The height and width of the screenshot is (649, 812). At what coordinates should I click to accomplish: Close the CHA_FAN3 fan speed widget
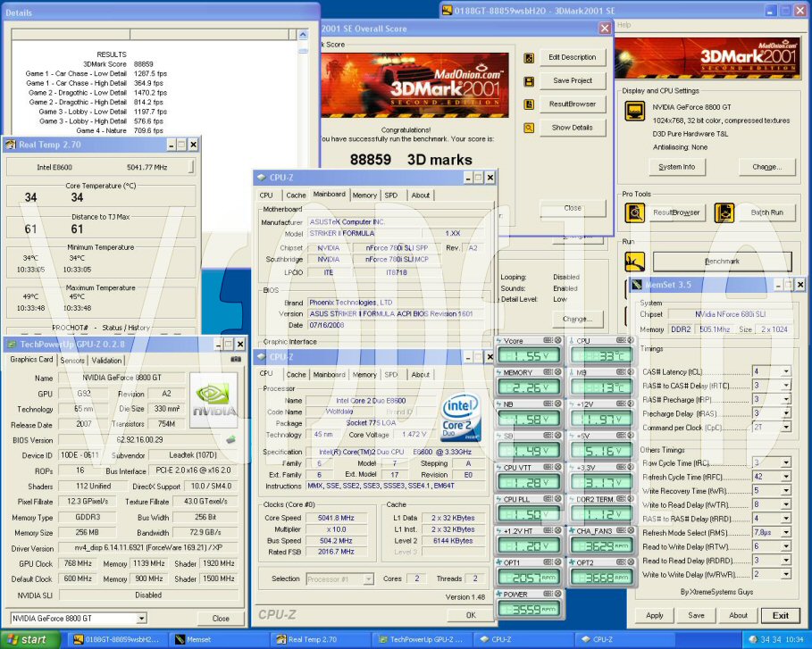pos(631,530)
